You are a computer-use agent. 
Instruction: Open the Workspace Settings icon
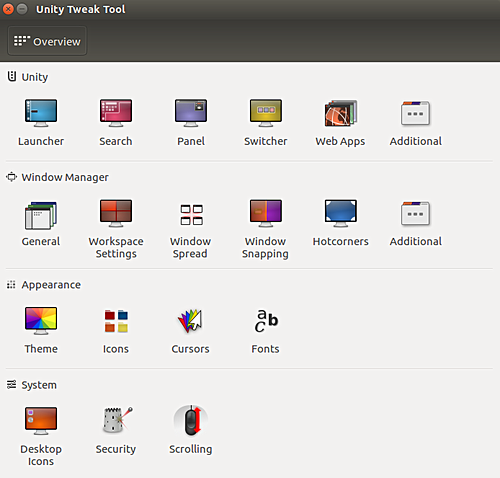coord(116,213)
